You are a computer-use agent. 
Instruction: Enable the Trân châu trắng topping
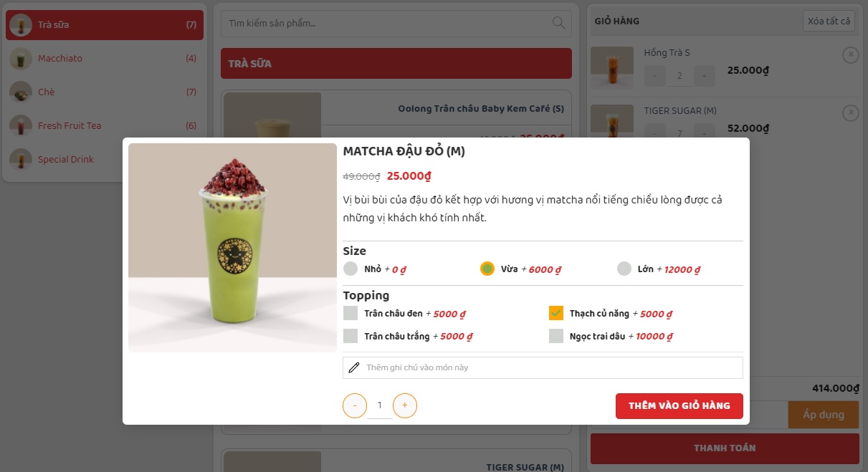pyautogui.click(x=350, y=336)
